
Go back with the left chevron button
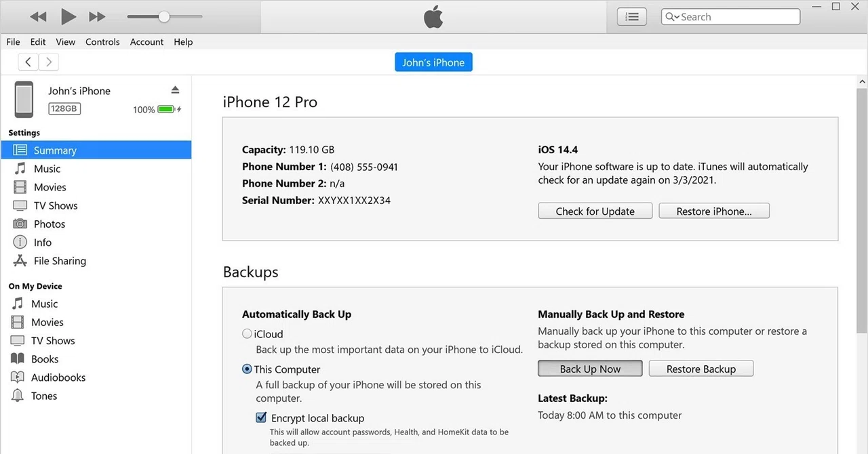click(x=28, y=62)
